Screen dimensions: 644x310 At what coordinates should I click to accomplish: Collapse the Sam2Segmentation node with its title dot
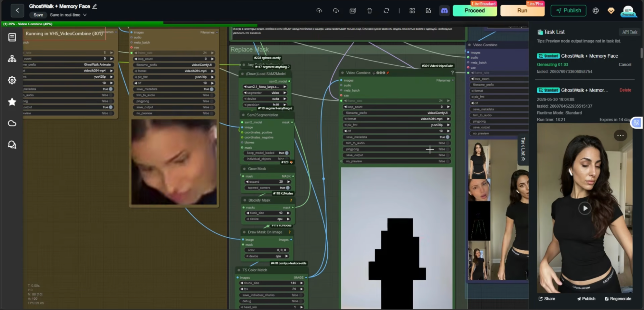[243, 115]
